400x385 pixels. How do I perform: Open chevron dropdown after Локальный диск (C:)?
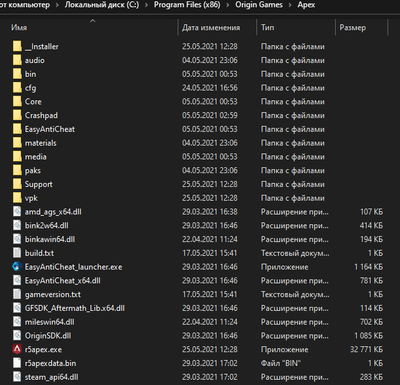(146, 5)
